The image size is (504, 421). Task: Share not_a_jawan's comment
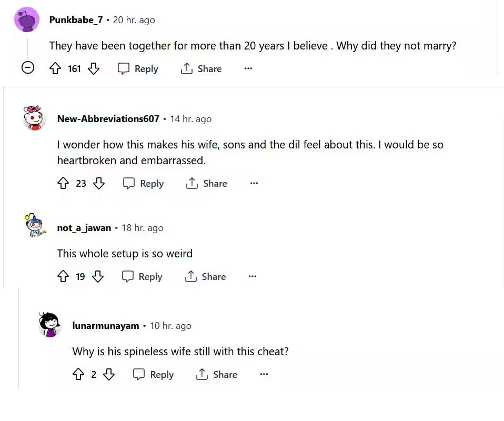tap(205, 277)
